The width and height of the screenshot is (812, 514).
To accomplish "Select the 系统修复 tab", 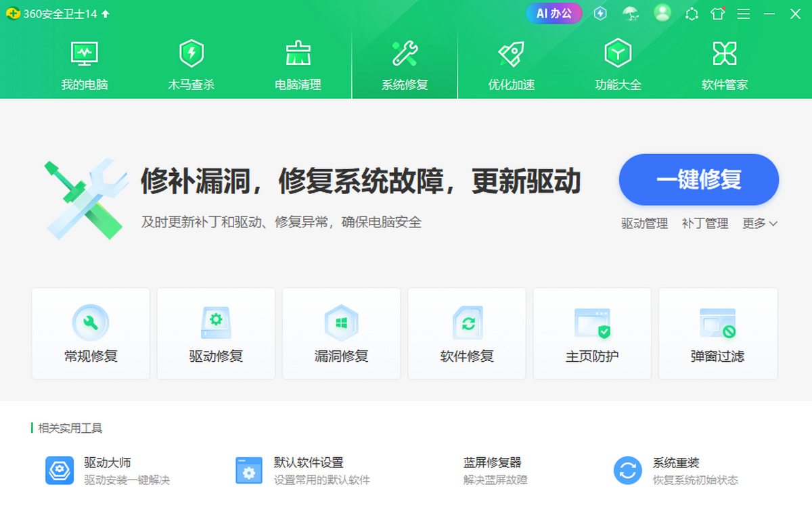I will (405, 64).
